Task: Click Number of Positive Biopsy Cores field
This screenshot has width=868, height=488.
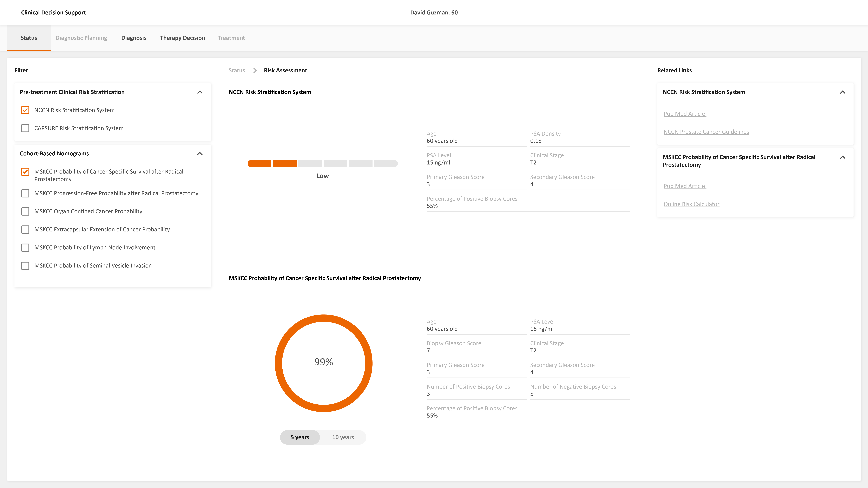Action: coord(476,390)
